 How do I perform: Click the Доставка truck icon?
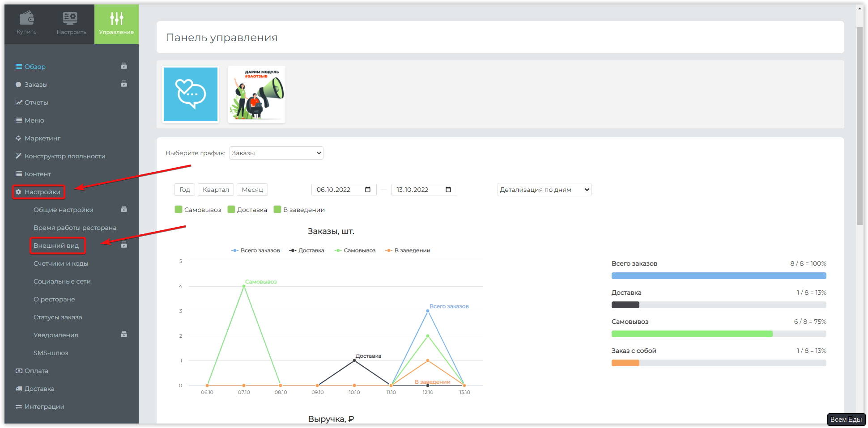(19, 389)
